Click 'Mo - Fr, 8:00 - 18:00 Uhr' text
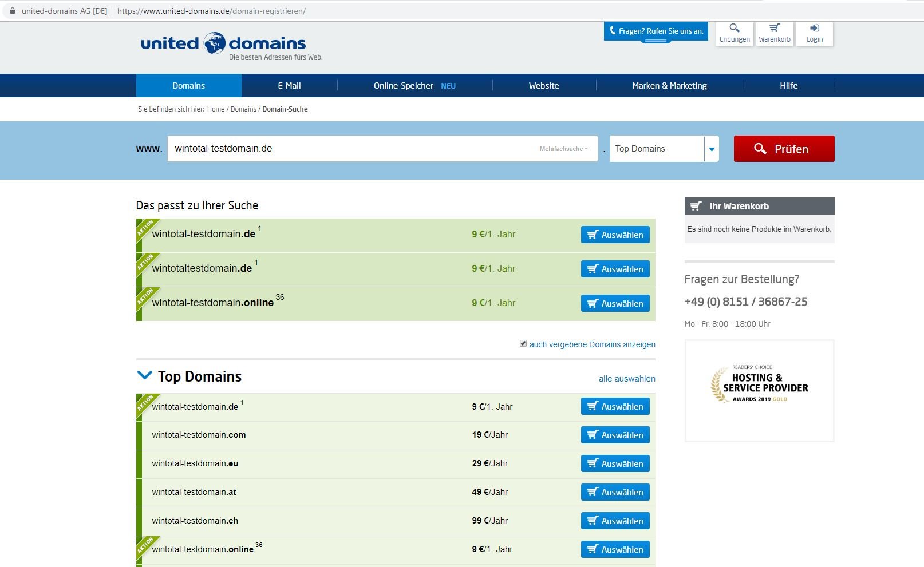 (728, 324)
